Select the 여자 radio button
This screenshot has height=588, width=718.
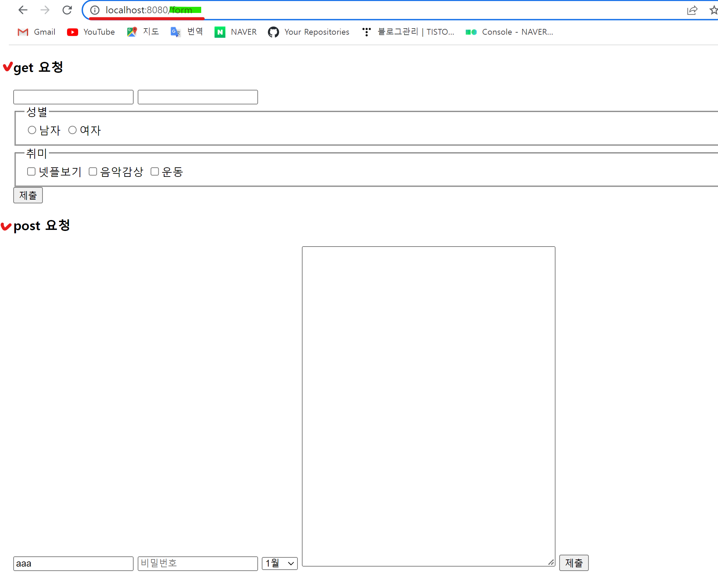[x=72, y=130]
